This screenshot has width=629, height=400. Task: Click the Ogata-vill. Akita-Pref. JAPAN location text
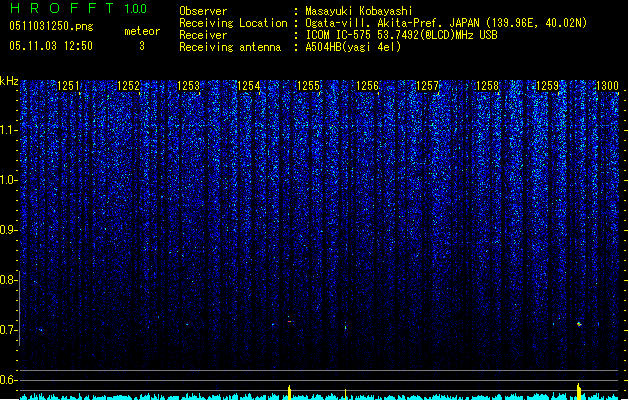446,23
